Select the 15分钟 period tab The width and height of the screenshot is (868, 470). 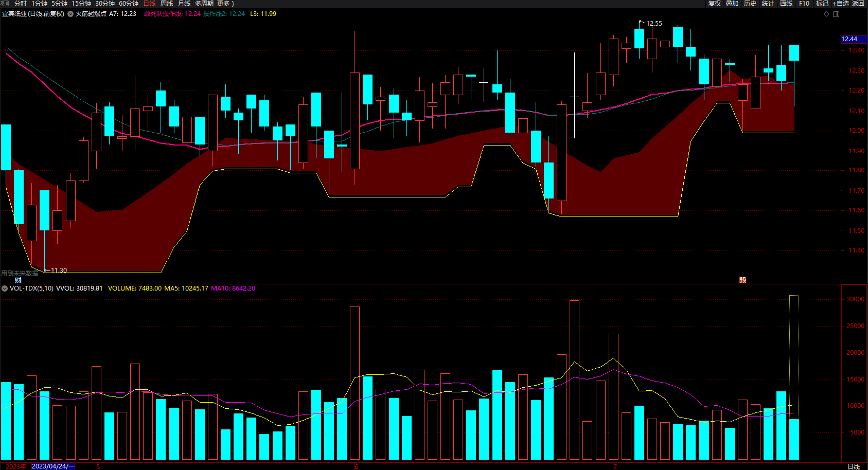81,4
